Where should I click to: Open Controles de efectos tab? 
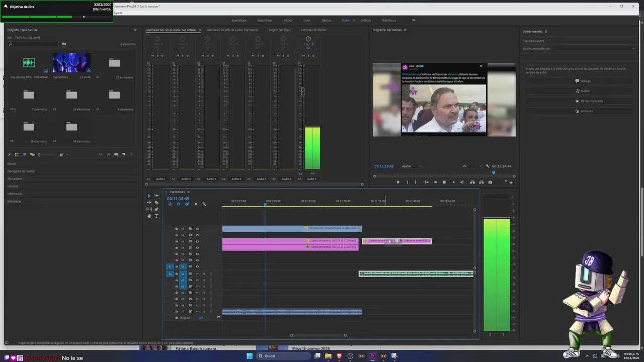[x=313, y=30]
